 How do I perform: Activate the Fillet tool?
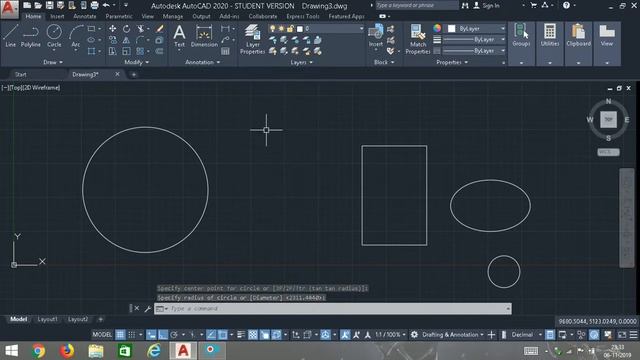[x=140, y=40]
